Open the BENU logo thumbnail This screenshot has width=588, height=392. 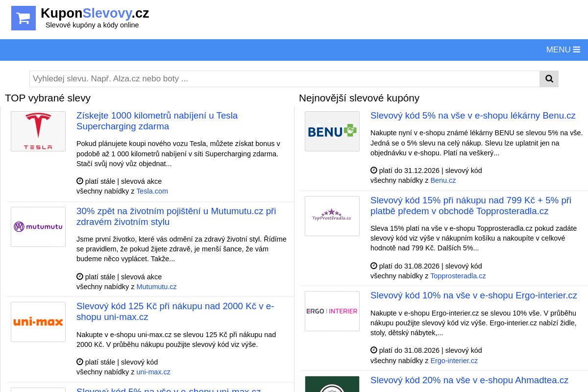point(332,131)
